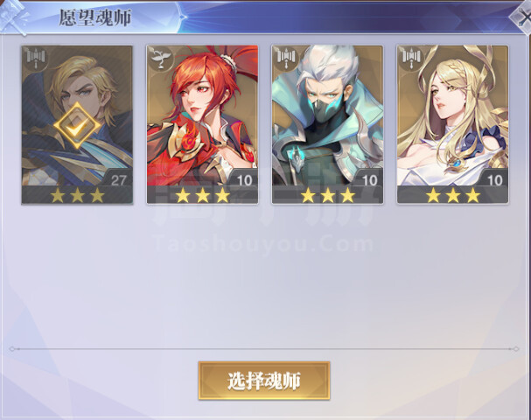
Task: Click class icon on blonde woman card
Action: click(x=411, y=56)
